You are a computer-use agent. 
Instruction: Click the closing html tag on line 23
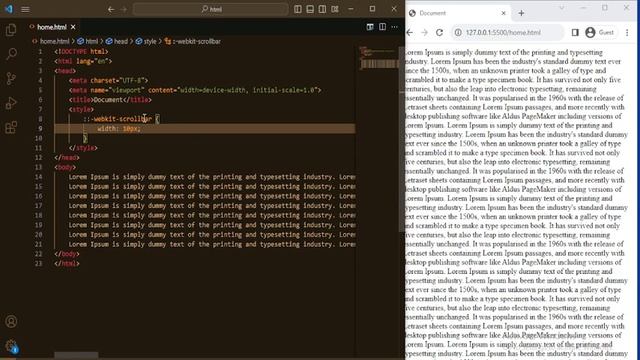67,263
